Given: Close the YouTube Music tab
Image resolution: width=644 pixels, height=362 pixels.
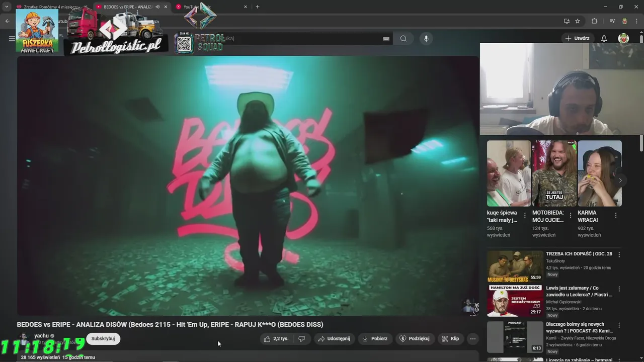Looking at the screenshot, I should [246, 7].
